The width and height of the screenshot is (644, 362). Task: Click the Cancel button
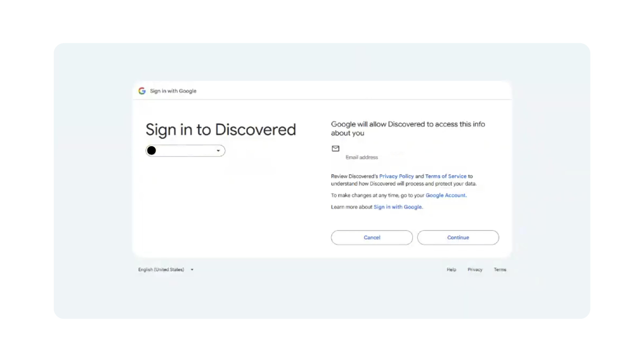click(x=372, y=238)
